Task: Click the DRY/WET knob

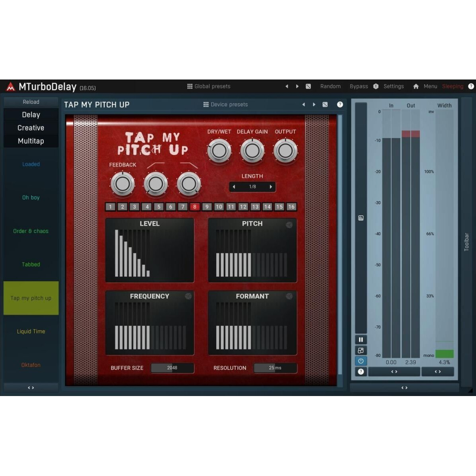Action: click(x=219, y=150)
